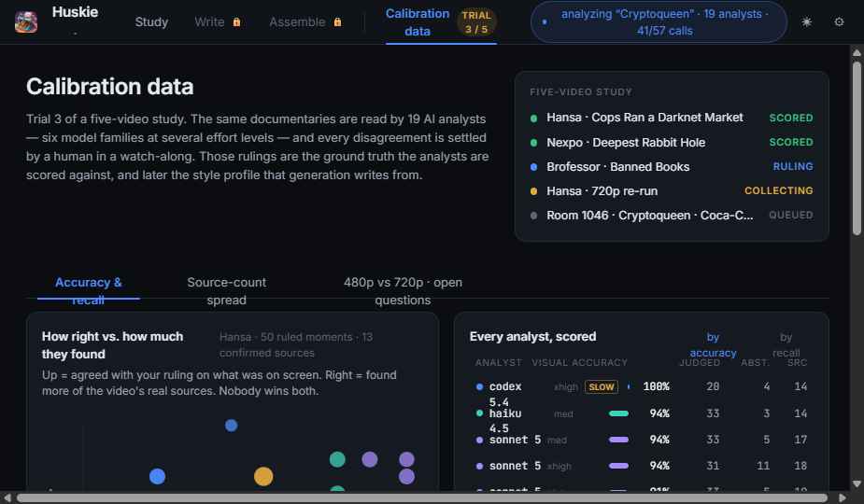Select Room 1046 · Cryptoqueen queued row
864x504 pixels.
(672, 215)
